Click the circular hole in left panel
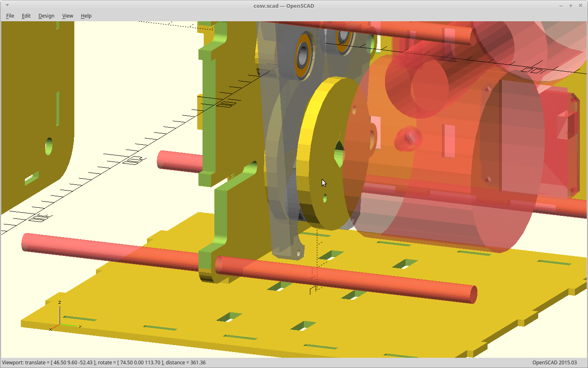This screenshot has width=588, height=368. [49, 146]
